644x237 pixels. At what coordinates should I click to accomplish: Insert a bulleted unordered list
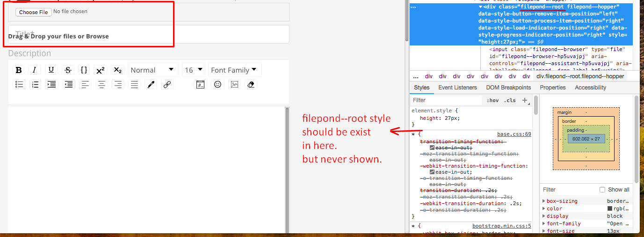19,85
